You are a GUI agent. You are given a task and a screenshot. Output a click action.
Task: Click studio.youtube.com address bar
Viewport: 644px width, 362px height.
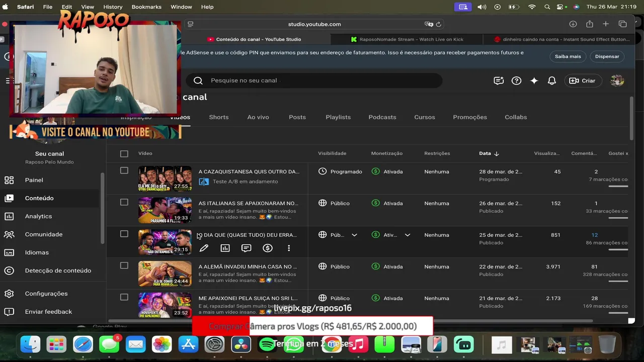point(314,24)
